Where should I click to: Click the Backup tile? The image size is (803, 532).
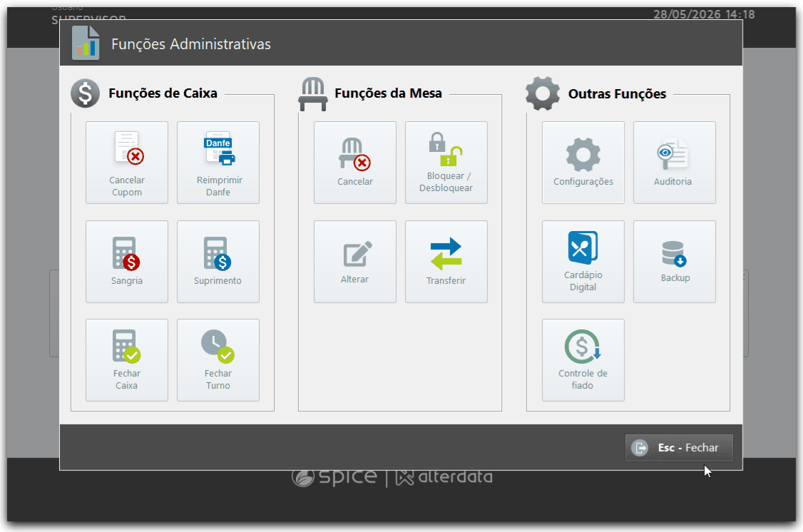[x=674, y=262]
